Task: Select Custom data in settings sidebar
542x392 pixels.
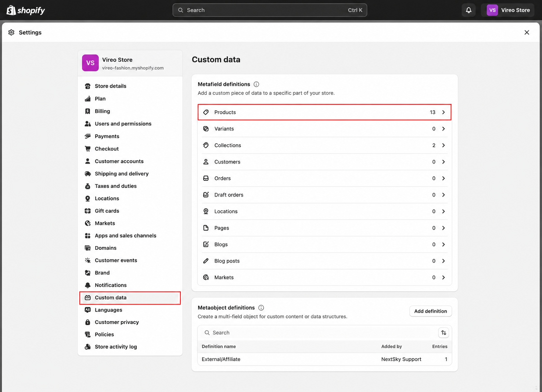Action: [130, 298]
